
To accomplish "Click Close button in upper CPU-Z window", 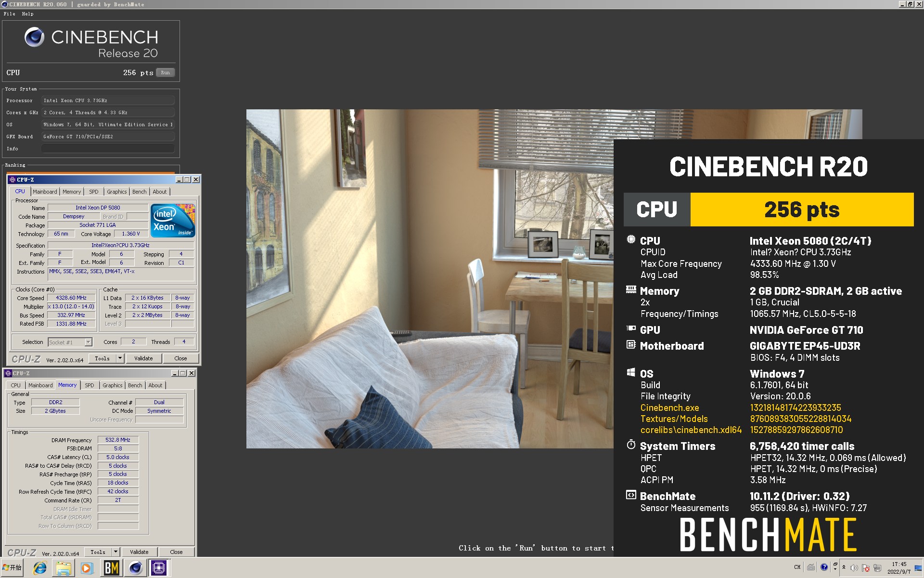I will coord(180,358).
